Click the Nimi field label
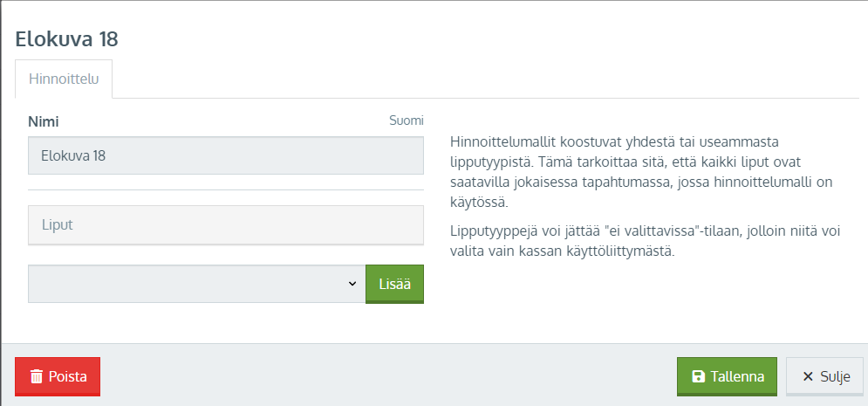868x406 pixels. tap(44, 121)
